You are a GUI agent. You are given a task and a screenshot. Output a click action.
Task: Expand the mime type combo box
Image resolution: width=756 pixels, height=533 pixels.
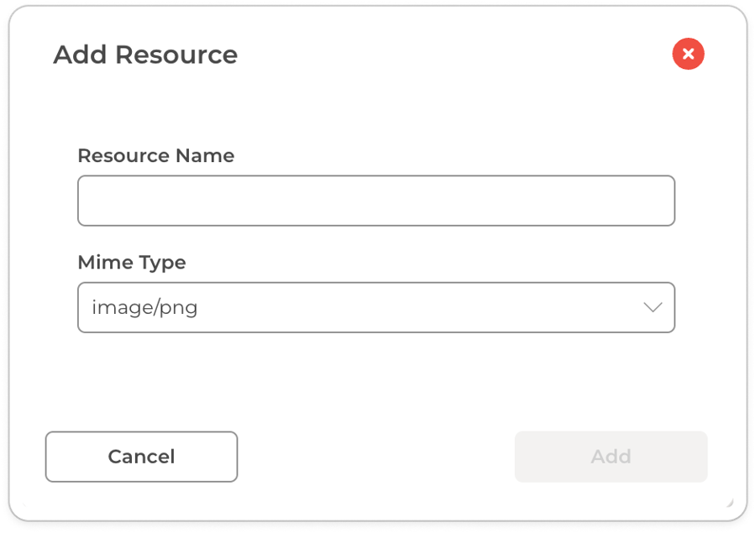(x=375, y=307)
